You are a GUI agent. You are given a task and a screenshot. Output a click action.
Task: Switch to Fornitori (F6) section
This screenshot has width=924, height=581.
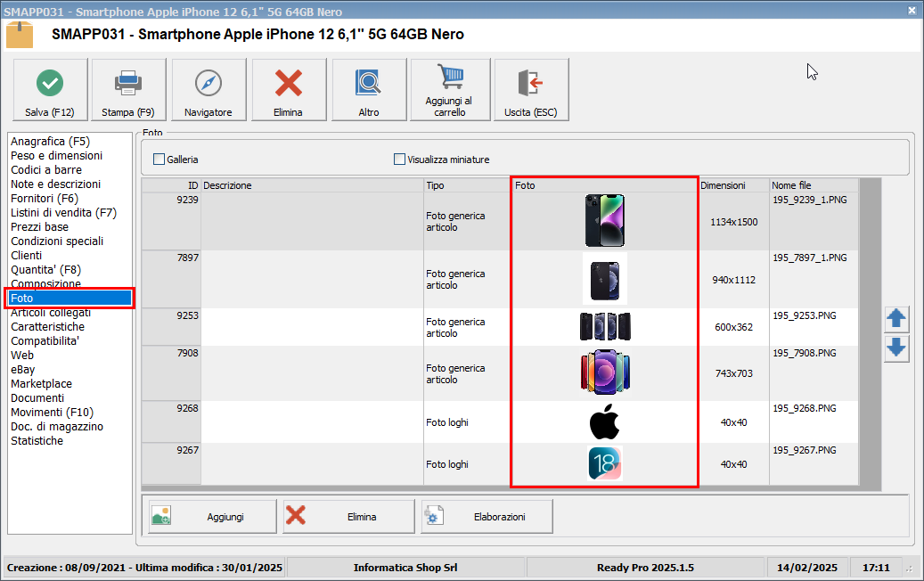click(x=45, y=199)
